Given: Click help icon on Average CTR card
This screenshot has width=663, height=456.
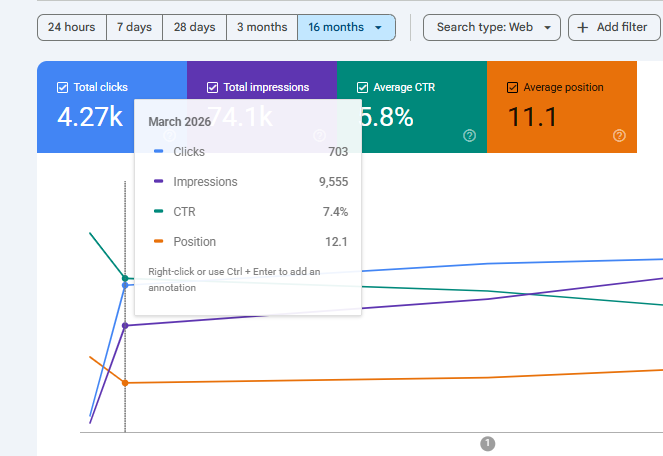Looking at the screenshot, I should tap(469, 135).
